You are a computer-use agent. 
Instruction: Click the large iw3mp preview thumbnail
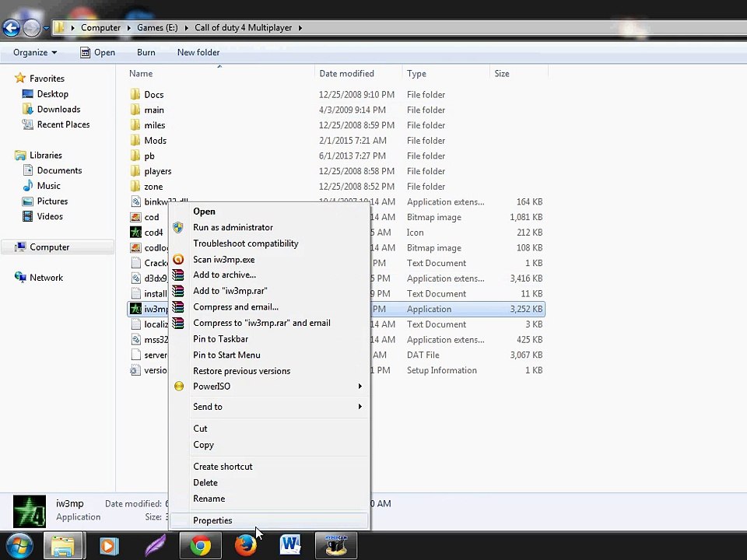(30, 512)
